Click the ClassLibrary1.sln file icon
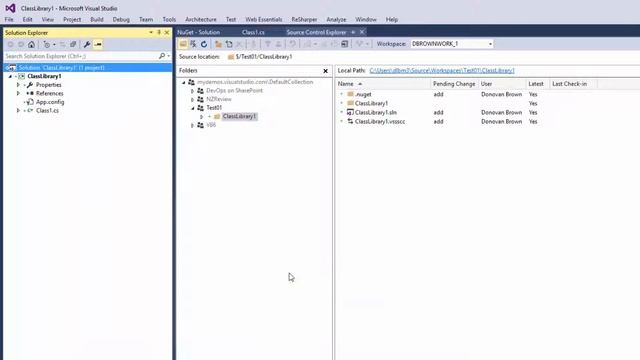 tap(350, 112)
